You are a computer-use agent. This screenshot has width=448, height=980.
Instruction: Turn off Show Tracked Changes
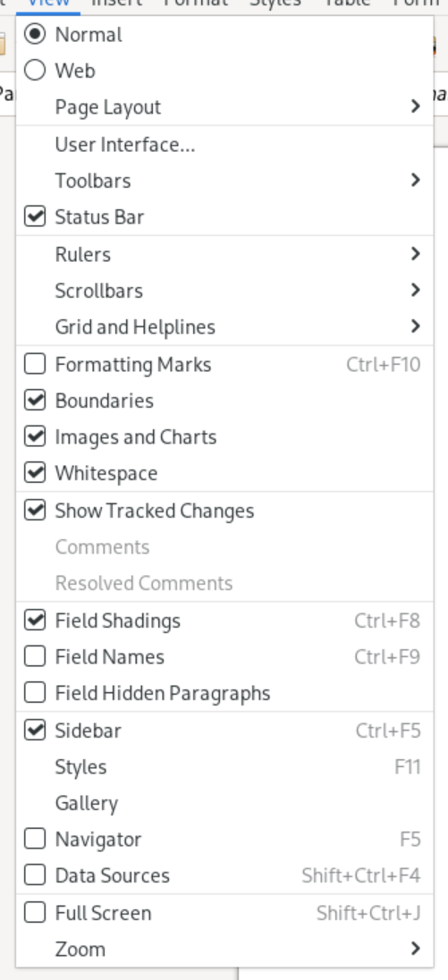point(34,511)
